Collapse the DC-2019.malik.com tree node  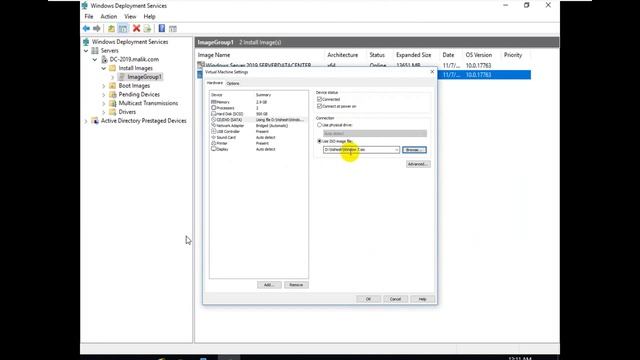[x=95, y=59]
